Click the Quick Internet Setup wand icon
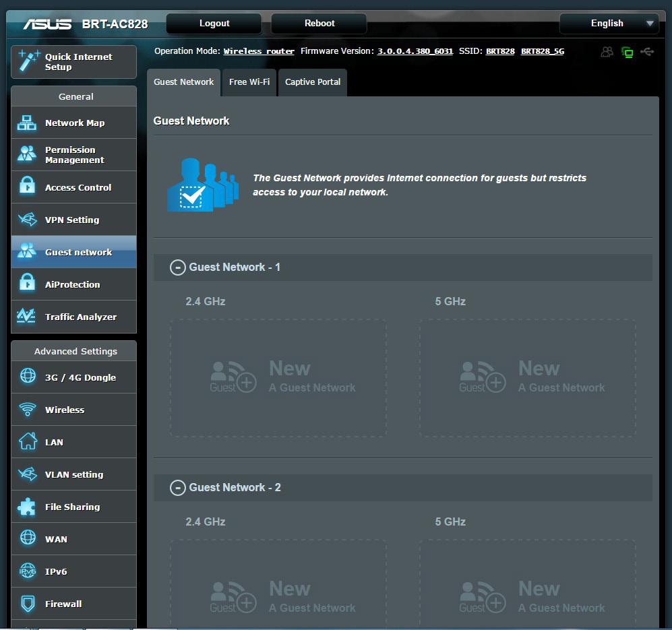Screen dimensions: 672x630 28,61
